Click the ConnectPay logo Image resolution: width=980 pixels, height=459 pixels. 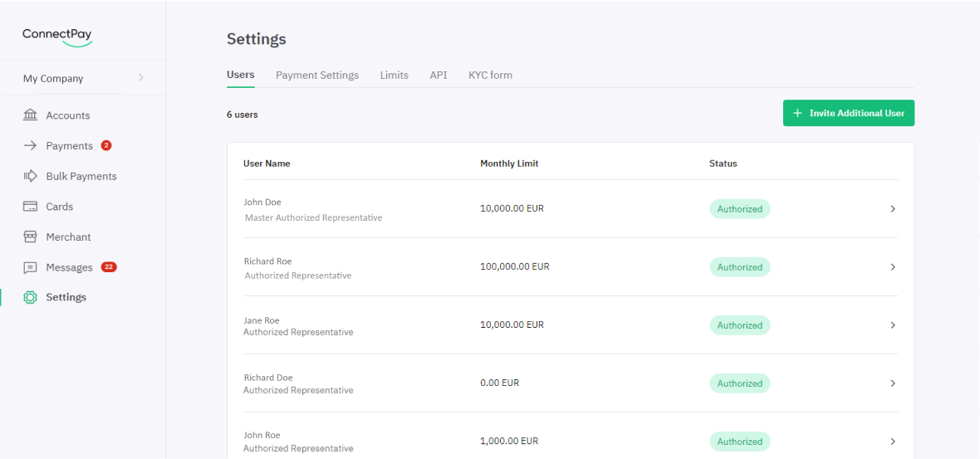tap(57, 37)
